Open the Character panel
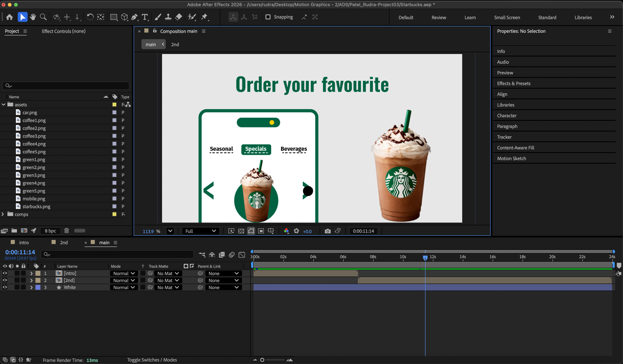This screenshot has height=364, width=623. (x=507, y=115)
